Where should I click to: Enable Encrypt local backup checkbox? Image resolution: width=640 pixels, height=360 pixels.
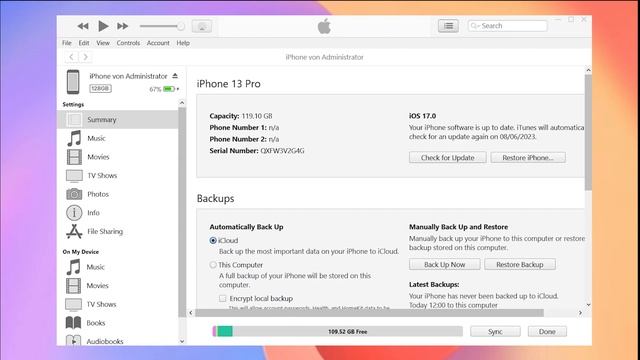(222, 298)
